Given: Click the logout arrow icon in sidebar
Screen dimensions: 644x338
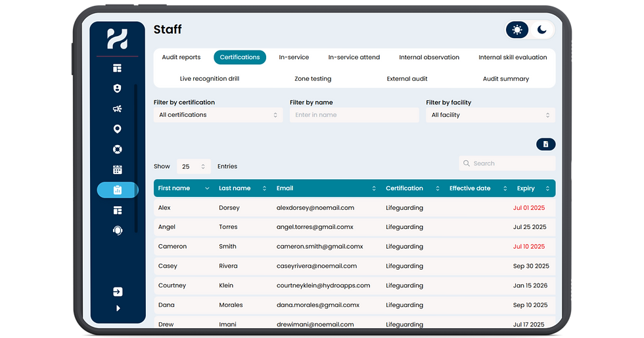Looking at the screenshot, I should coord(118,291).
